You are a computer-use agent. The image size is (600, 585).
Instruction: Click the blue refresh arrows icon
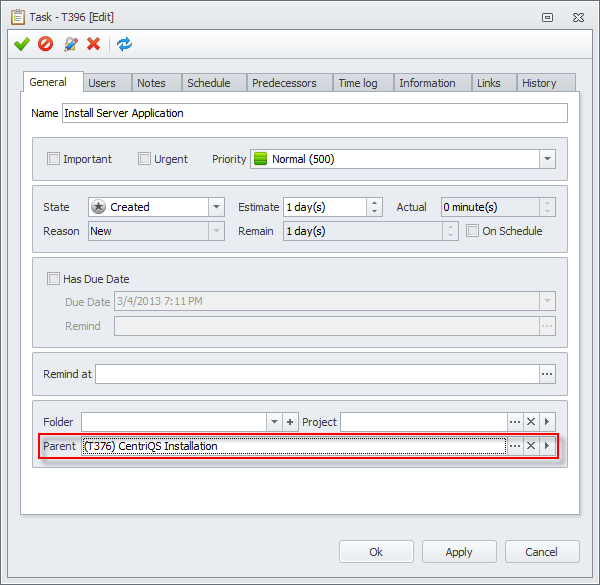(x=124, y=44)
